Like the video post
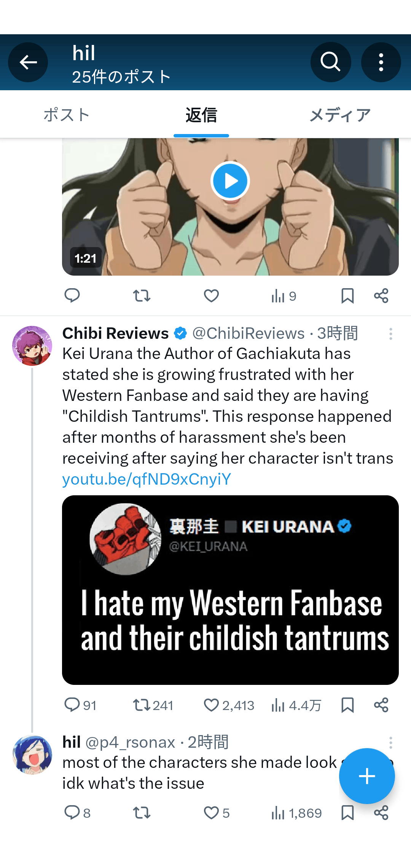411x868 pixels. click(211, 296)
